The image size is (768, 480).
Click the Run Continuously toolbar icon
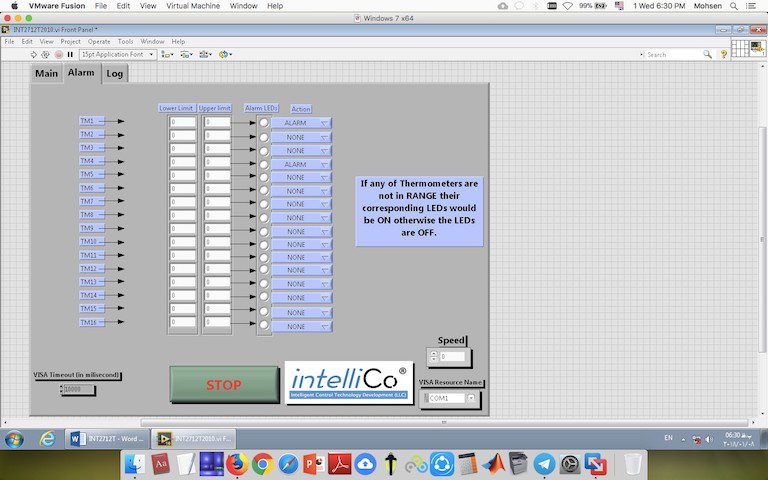(45, 54)
